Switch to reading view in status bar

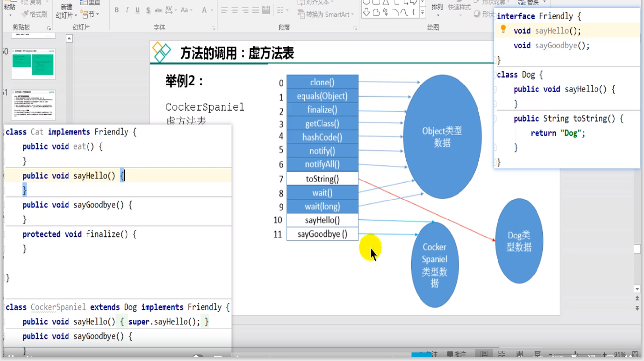[x=519, y=354]
